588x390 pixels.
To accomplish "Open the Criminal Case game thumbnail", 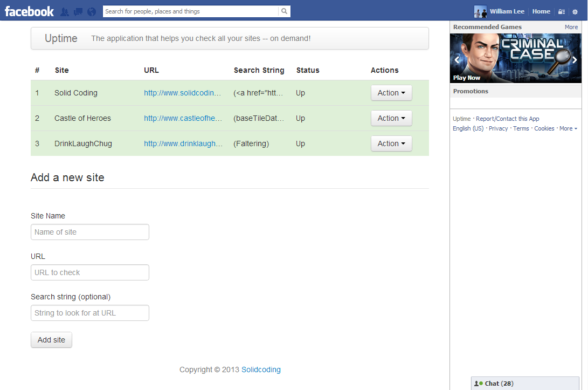I will coord(516,58).
